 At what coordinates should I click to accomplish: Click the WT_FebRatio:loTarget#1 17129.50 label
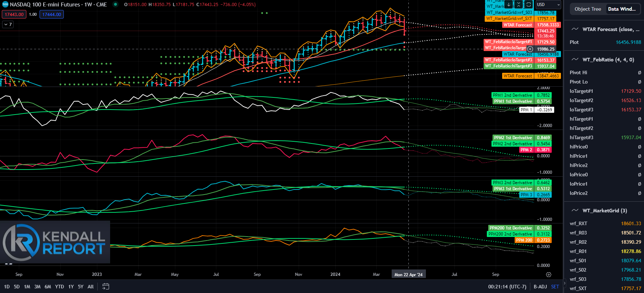click(520, 42)
